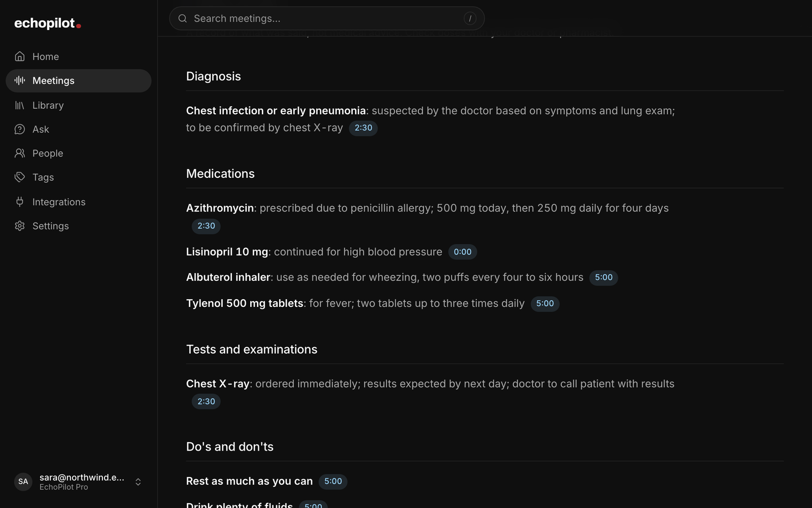Select the Settings label in sidebar
812x508 pixels.
point(51,226)
